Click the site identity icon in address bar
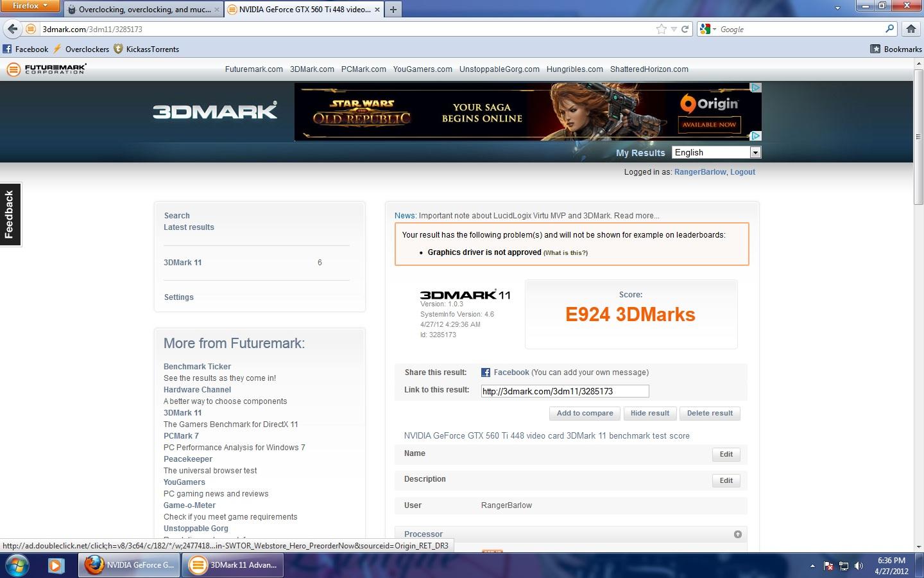924x578 pixels. coord(31,29)
